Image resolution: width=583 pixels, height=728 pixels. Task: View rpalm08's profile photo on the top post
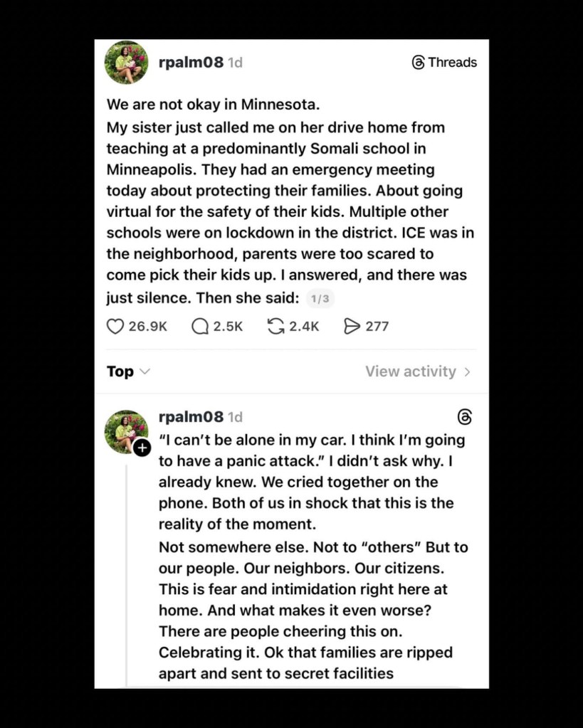tap(127, 63)
